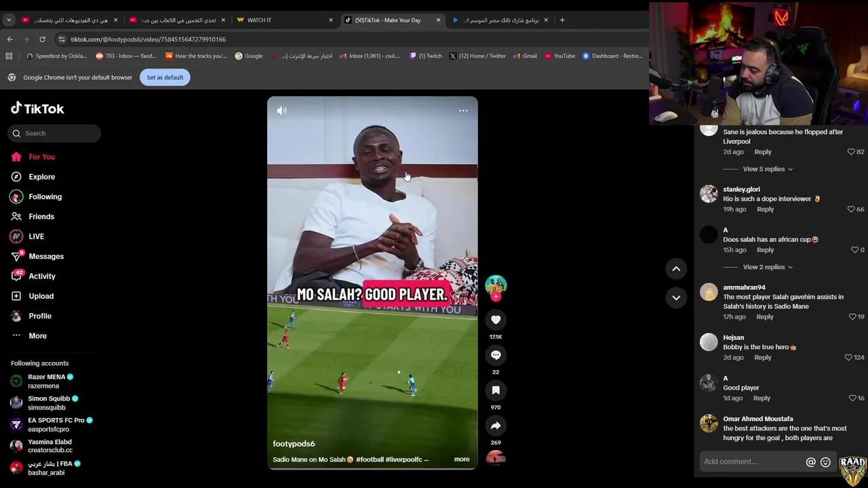
Task: Click the TikTok search field
Action: [x=54, y=134]
